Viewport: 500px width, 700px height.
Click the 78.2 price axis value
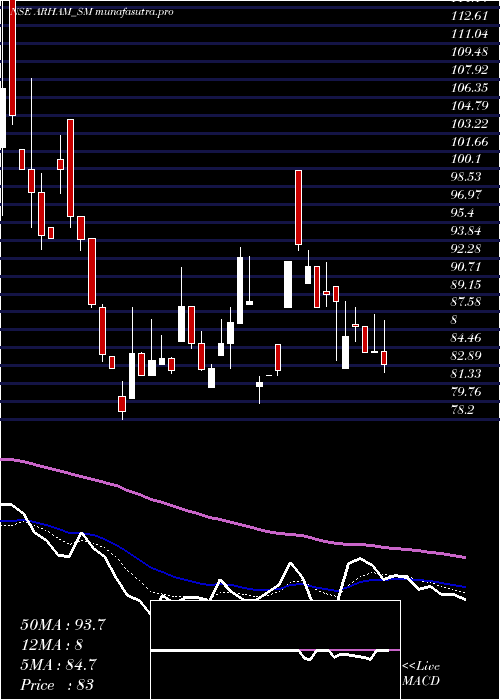462,409
